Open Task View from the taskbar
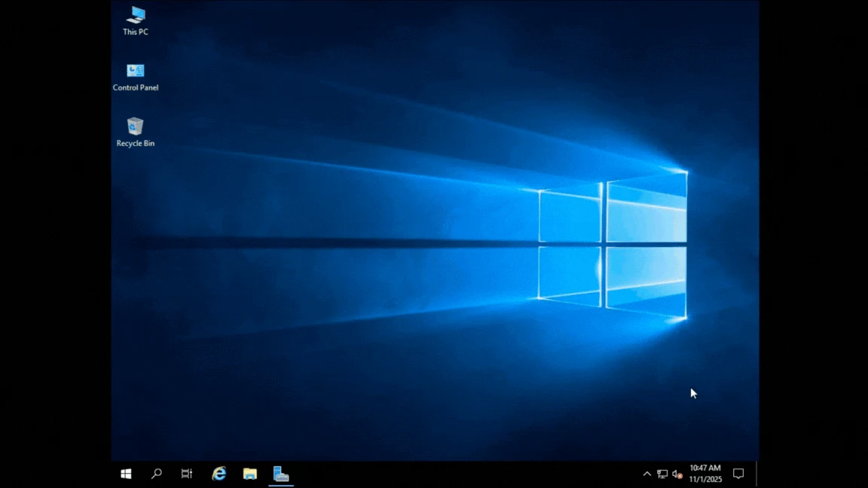This screenshot has width=868, height=488. [x=187, y=474]
